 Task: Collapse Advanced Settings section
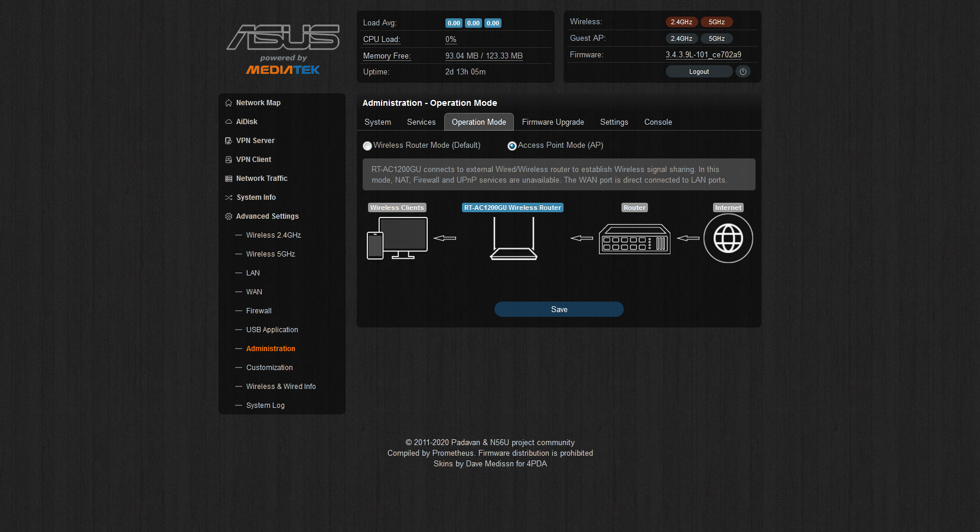point(268,216)
